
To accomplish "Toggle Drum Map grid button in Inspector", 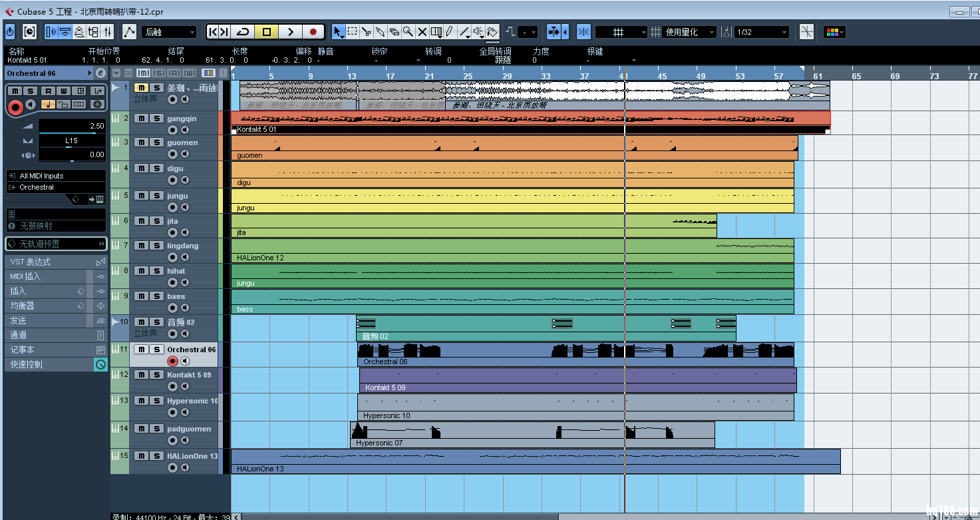I will (79, 104).
